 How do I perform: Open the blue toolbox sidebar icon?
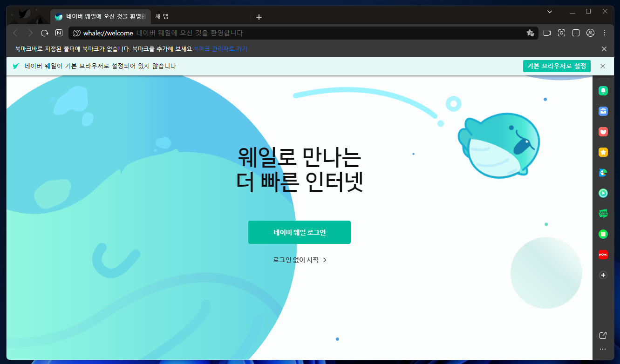click(x=603, y=111)
